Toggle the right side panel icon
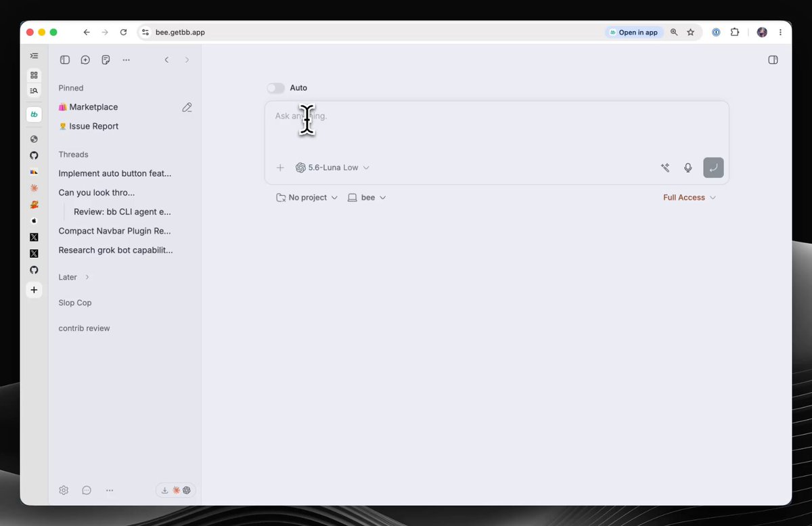The height and width of the screenshot is (526, 812). tap(773, 60)
